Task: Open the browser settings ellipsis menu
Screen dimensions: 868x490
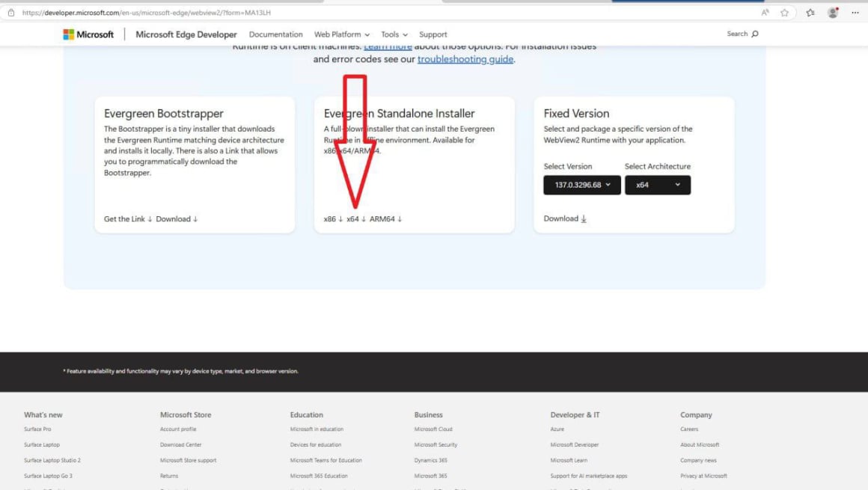Action: 855,13
